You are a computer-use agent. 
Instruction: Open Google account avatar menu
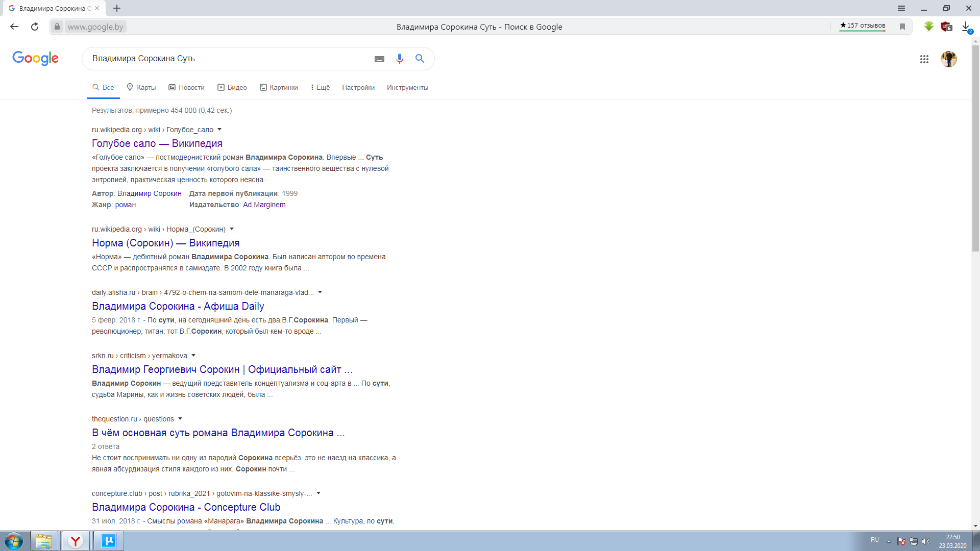click(x=949, y=59)
